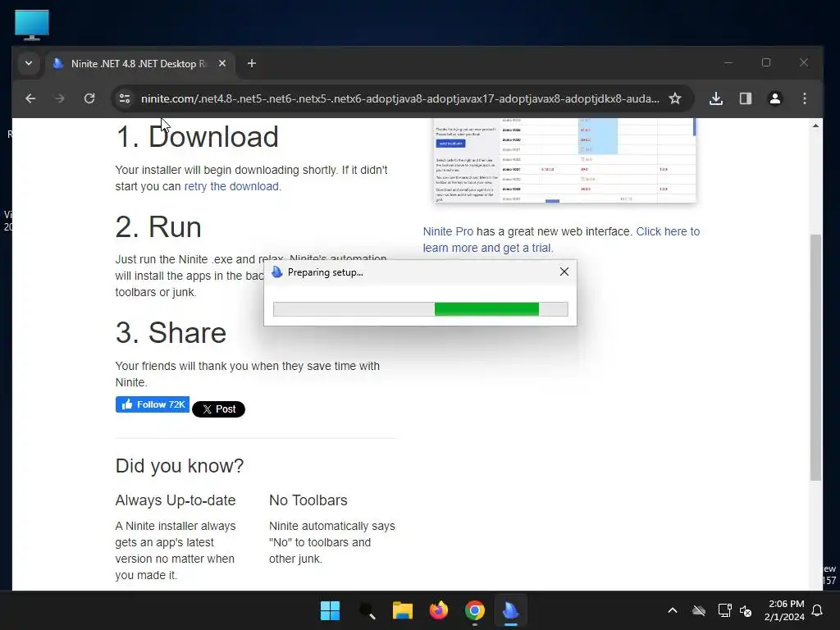
Task: Open the Ninite Pro link
Action: tap(448, 231)
